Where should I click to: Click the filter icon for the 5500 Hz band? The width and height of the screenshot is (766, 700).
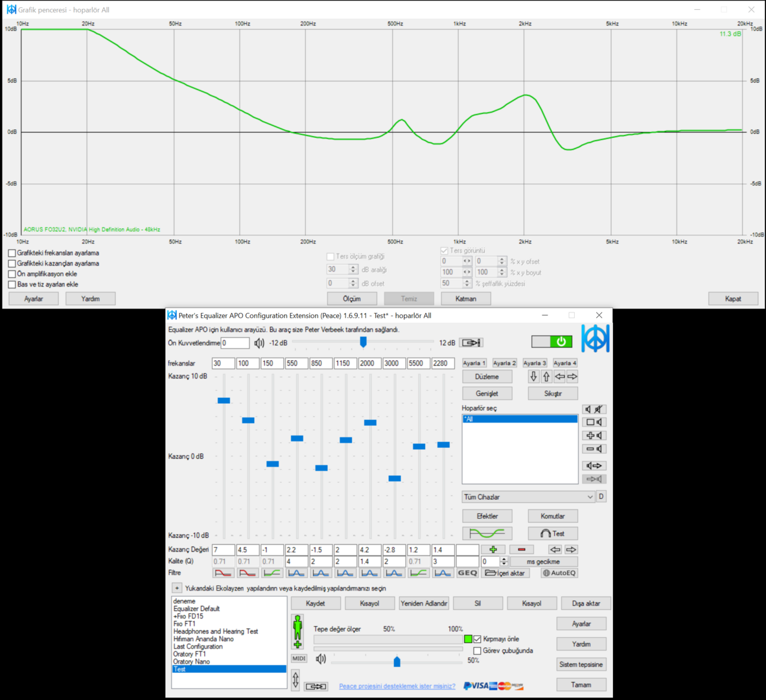tap(419, 573)
